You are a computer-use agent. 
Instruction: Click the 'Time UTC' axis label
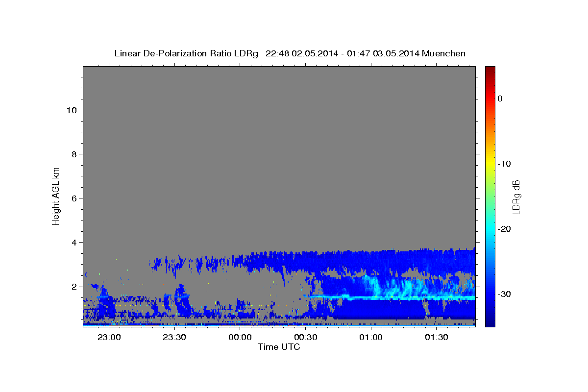click(x=279, y=347)
